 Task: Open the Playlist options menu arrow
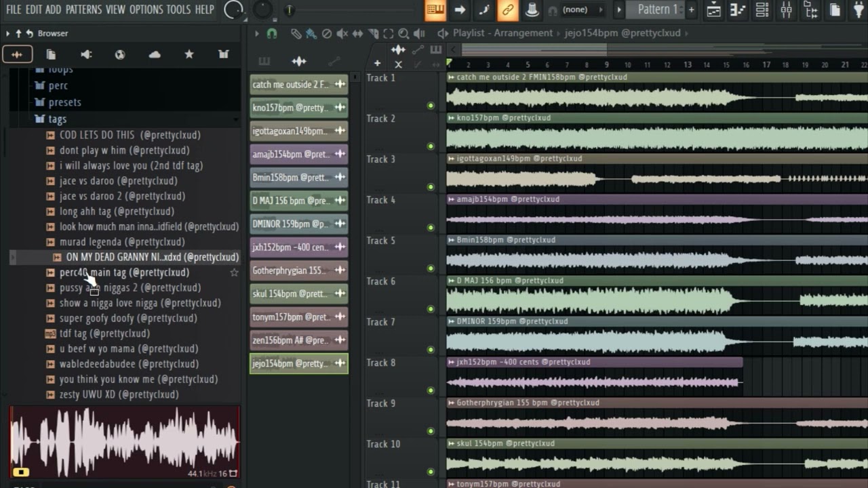(x=256, y=33)
